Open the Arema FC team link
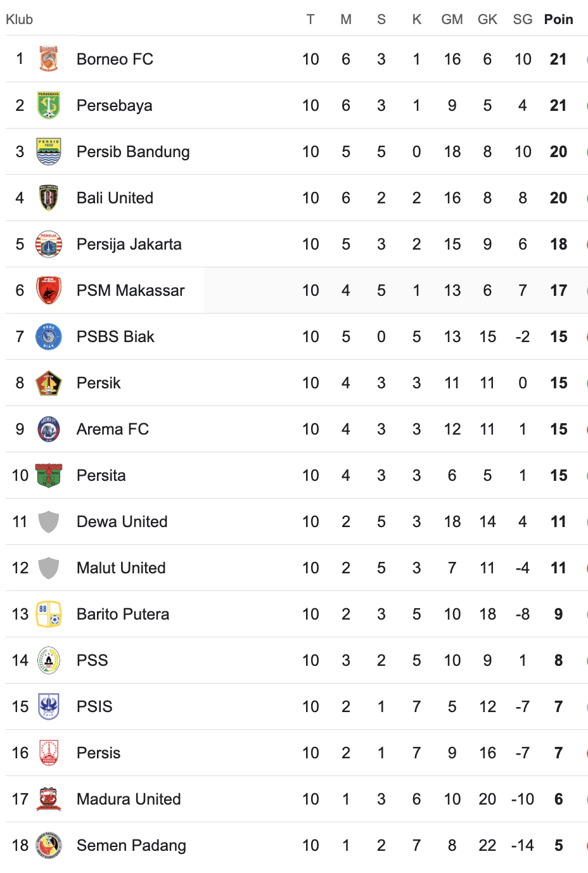This screenshot has width=588, height=873. tap(113, 429)
